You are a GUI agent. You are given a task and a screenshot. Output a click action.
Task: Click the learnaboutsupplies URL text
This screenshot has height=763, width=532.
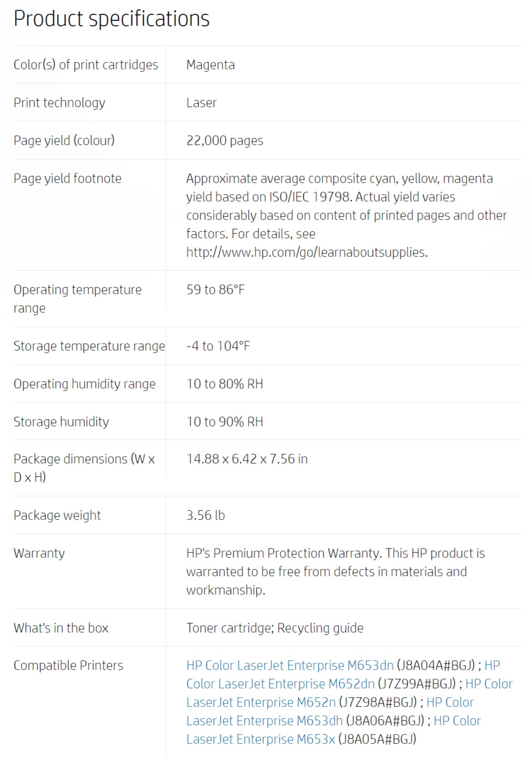click(x=307, y=252)
